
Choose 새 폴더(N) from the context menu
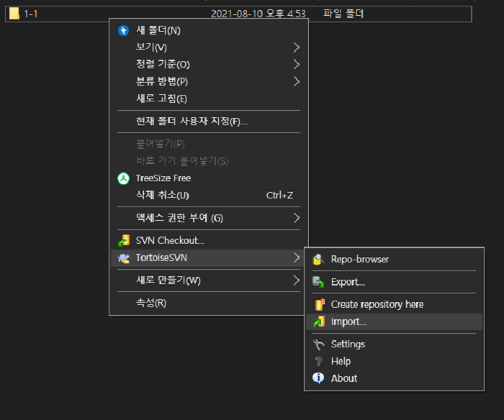pyautogui.click(x=209, y=30)
